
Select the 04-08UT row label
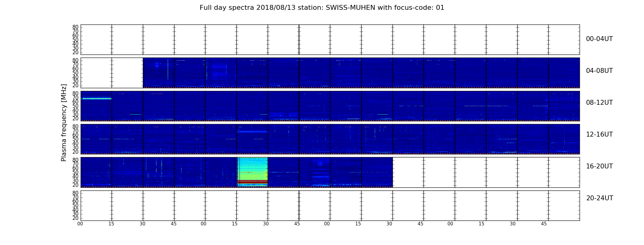tap(599, 71)
